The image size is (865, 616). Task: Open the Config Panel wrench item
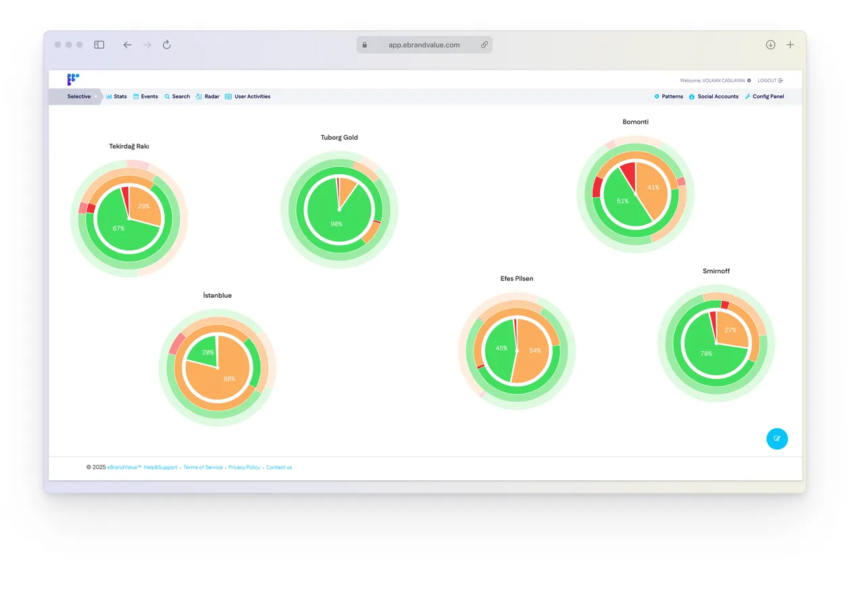pos(764,97)
